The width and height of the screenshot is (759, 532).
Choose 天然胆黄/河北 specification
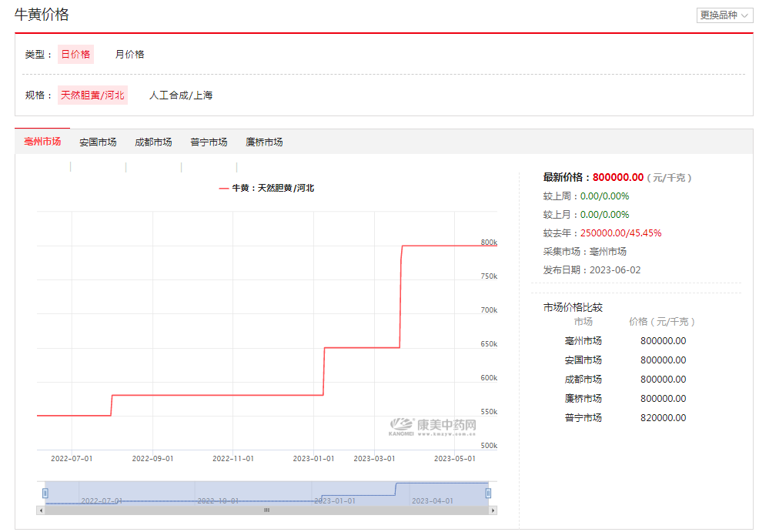pyautogui.click(x=92, y=95)
